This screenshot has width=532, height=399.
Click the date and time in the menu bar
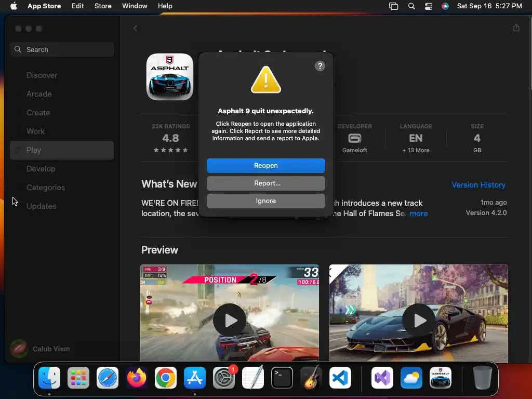click(x=489, y=6)
